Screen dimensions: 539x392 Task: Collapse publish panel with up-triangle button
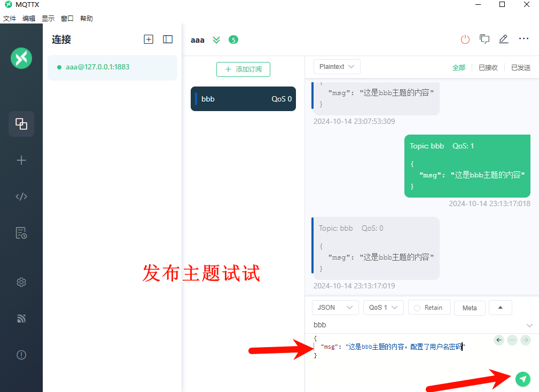tap(501, 308)
